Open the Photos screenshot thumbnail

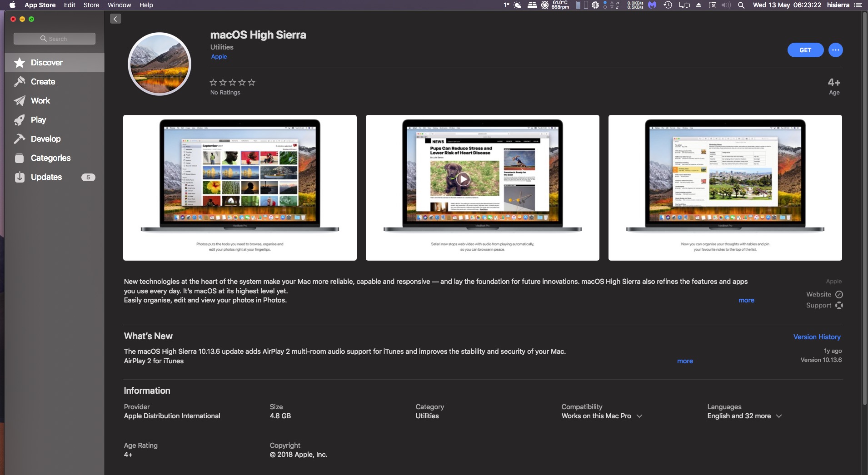240,188
